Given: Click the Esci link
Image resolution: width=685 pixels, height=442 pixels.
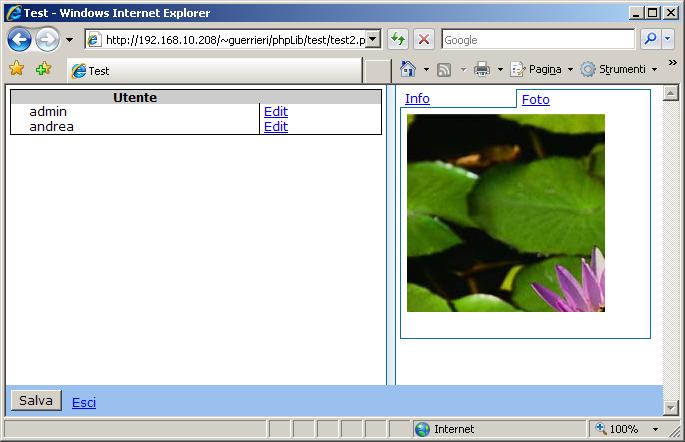Looking at the screenshot, I should [x=84, y=402].
